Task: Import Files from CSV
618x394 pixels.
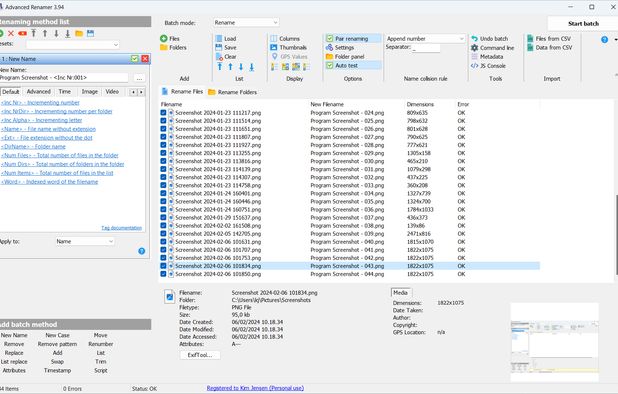Action: 549,39
